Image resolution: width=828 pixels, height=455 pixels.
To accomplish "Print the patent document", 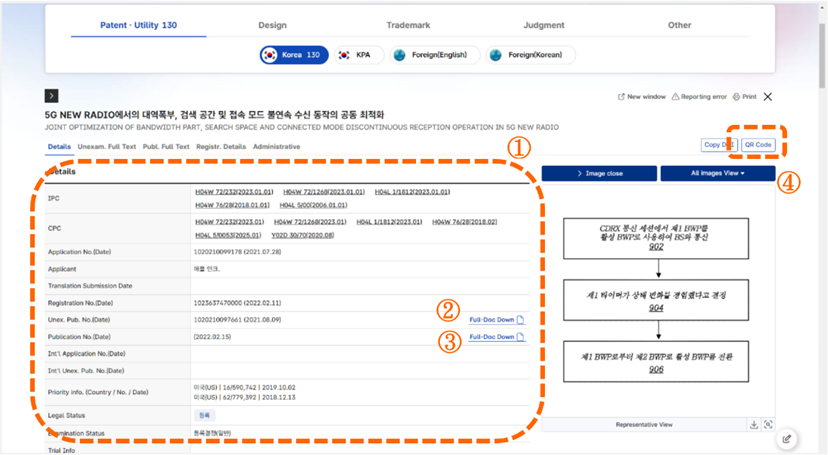I will click(x=744, y=97).
